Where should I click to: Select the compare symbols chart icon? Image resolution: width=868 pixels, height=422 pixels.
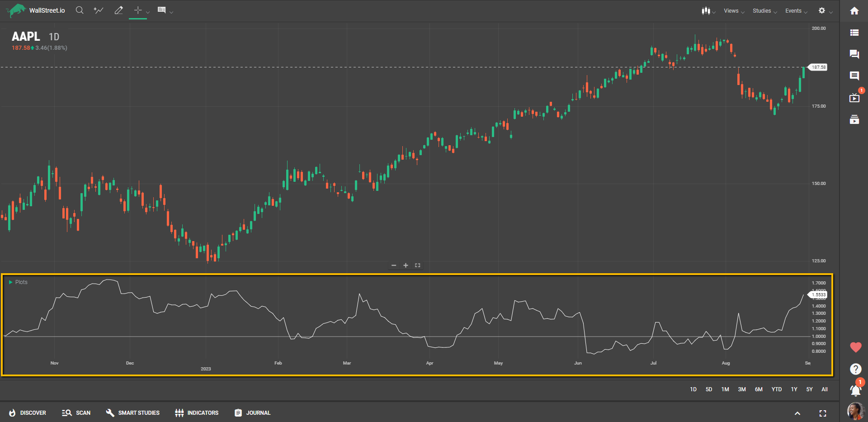tap(99, 10)
